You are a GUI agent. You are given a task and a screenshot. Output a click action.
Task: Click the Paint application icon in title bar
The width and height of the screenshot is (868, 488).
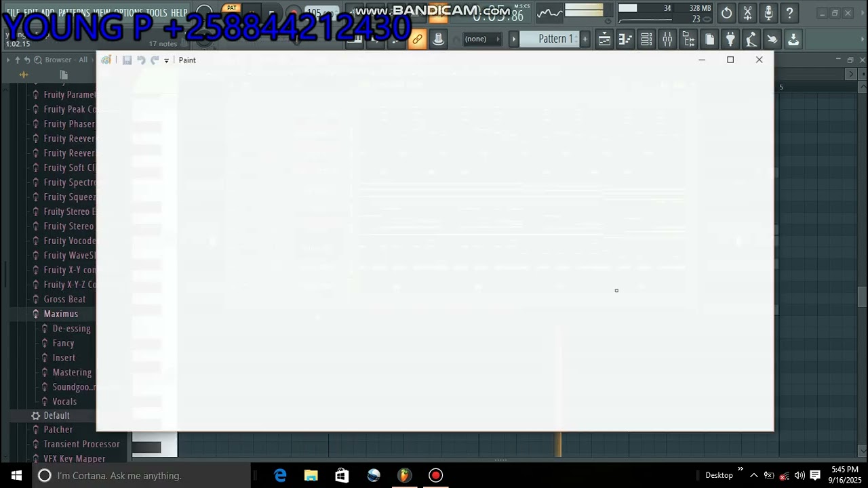106,60
